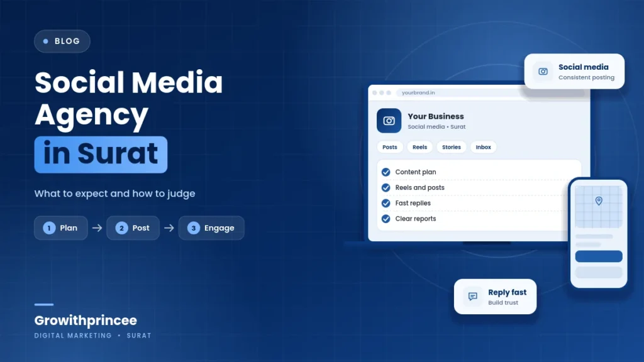Tap the light grey button on phone
This screenshot has width=644, height=362.
coord(599,272)
